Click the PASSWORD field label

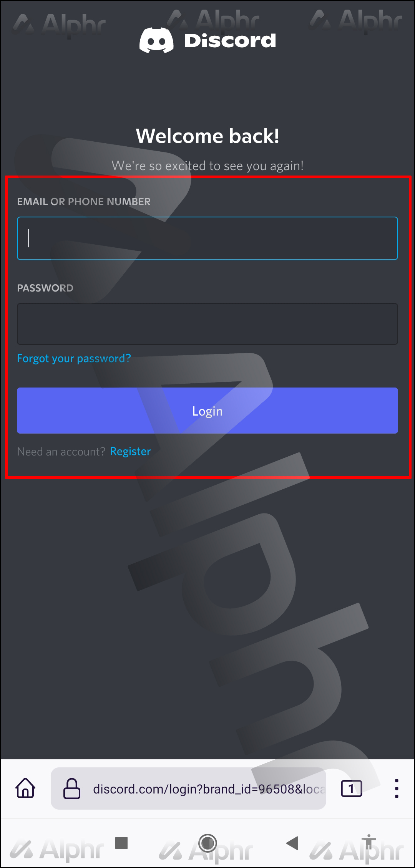coord(45,288)
